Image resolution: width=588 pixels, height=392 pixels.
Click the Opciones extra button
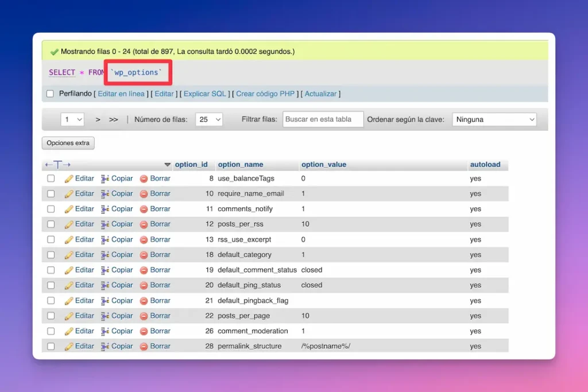(x=68, y=142)
